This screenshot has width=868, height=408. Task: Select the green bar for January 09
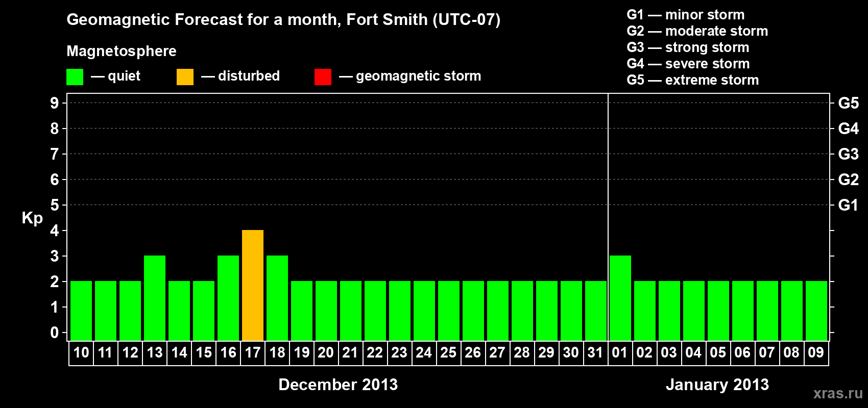(816, 311)
